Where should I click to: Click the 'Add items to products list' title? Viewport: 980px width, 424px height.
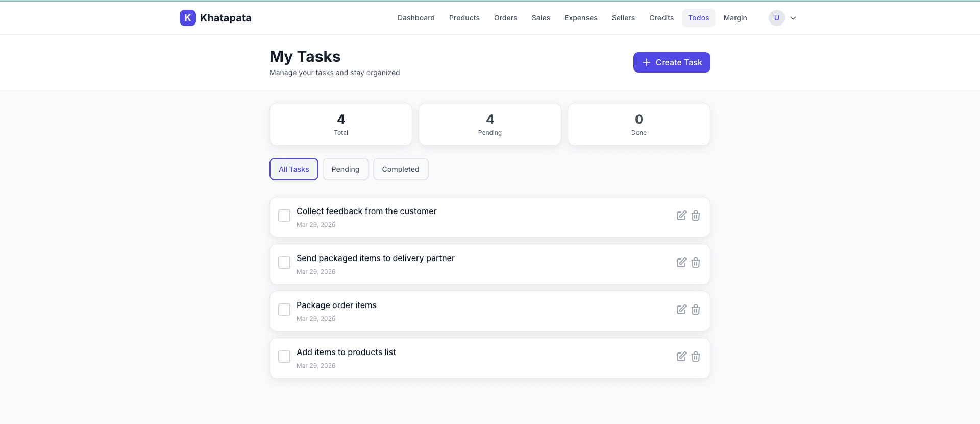click(346, 352)
